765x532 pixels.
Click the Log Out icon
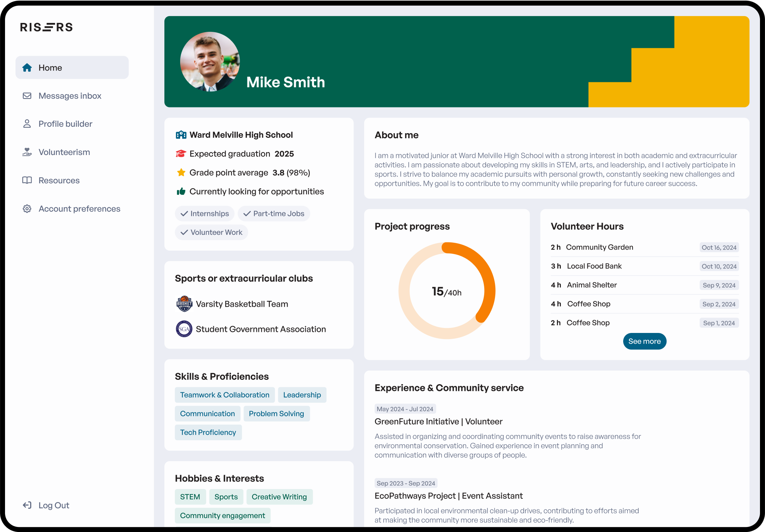coord(27,505)
